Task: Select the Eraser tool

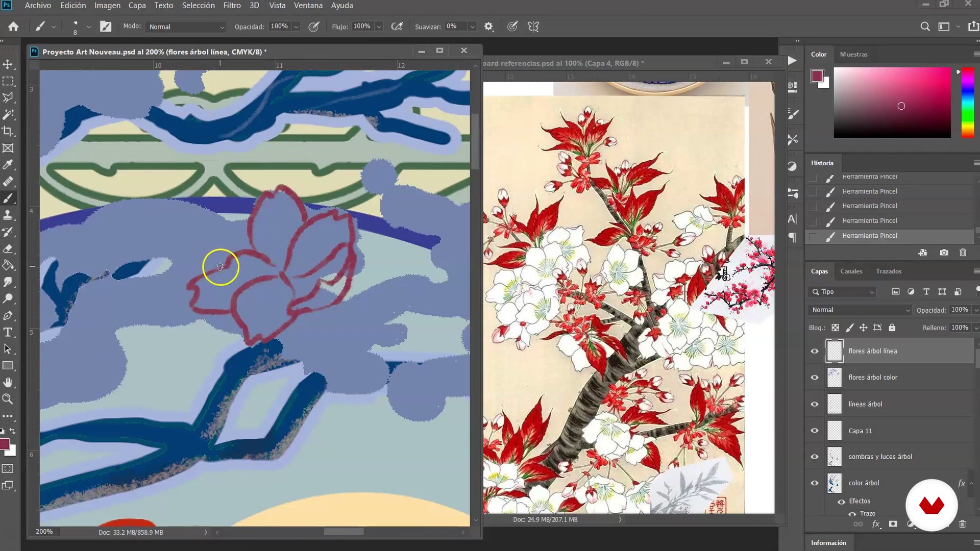Action: click(x=8, y=248)
